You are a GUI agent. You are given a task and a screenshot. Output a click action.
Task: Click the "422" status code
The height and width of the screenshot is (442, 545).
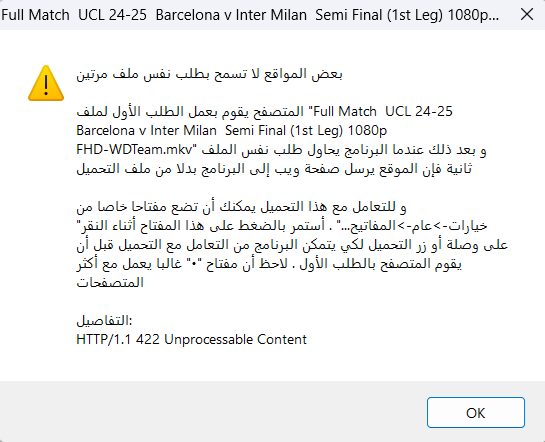(148, 339)
